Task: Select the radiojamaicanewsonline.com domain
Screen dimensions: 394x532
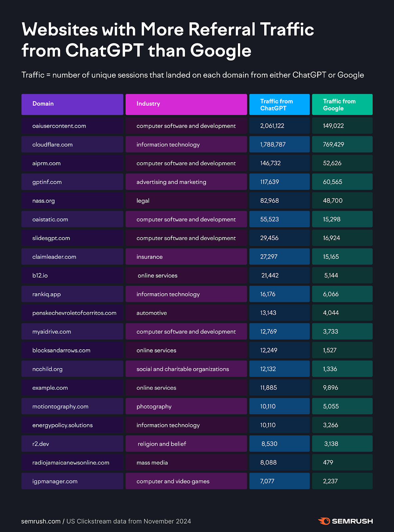Action: pos(71,463)
